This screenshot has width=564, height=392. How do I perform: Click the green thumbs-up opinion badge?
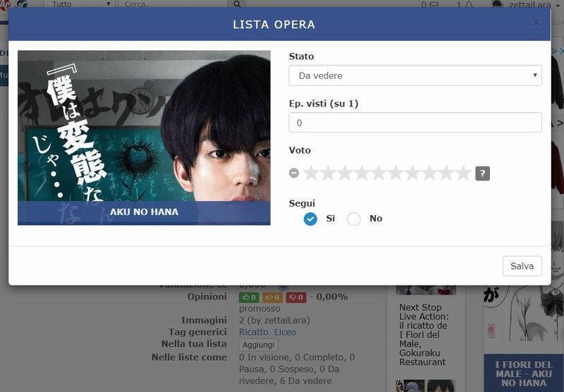click(x=249, y=297)
